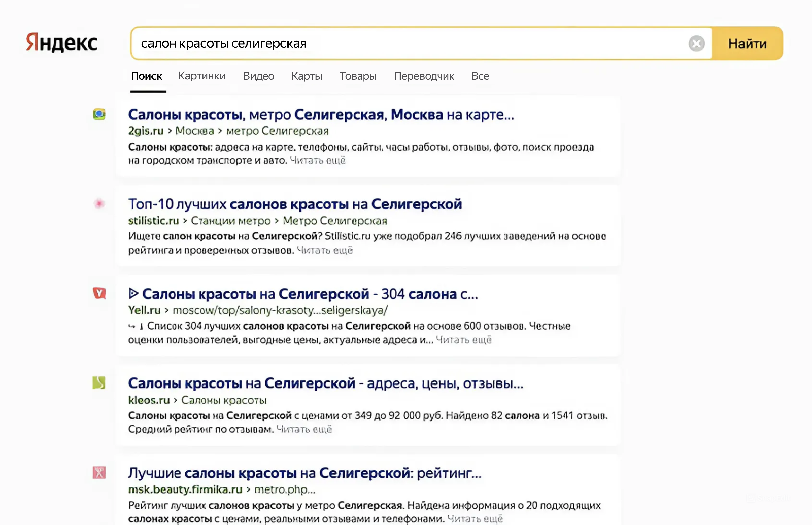Click the red Yell.ru favicon

[99, 293]
